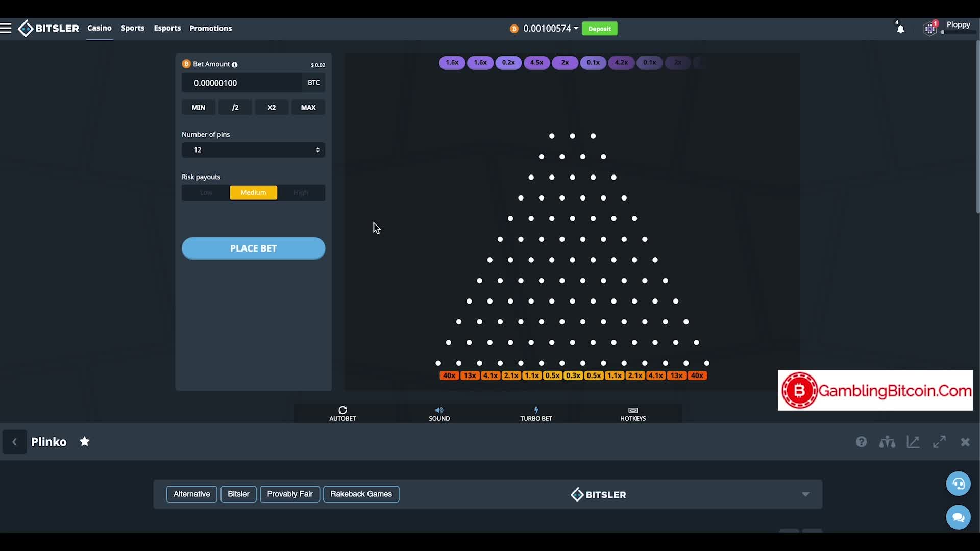Open the game help question icon

[861, 442]
